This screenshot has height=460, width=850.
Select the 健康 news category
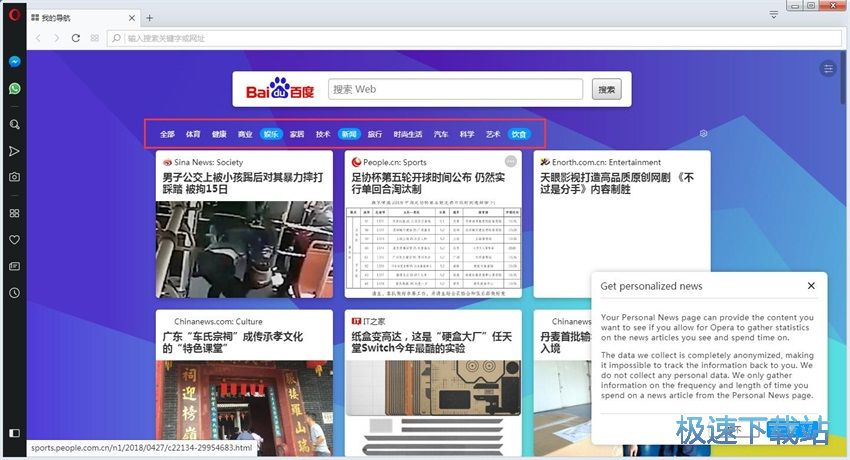click(x=219, y=134)
